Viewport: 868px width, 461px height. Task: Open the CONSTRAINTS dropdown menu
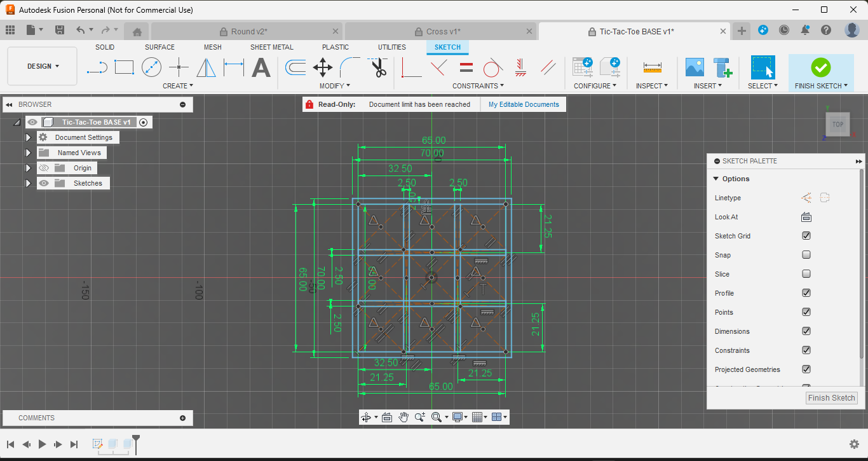pyautogui.click(x=478, y=86)
